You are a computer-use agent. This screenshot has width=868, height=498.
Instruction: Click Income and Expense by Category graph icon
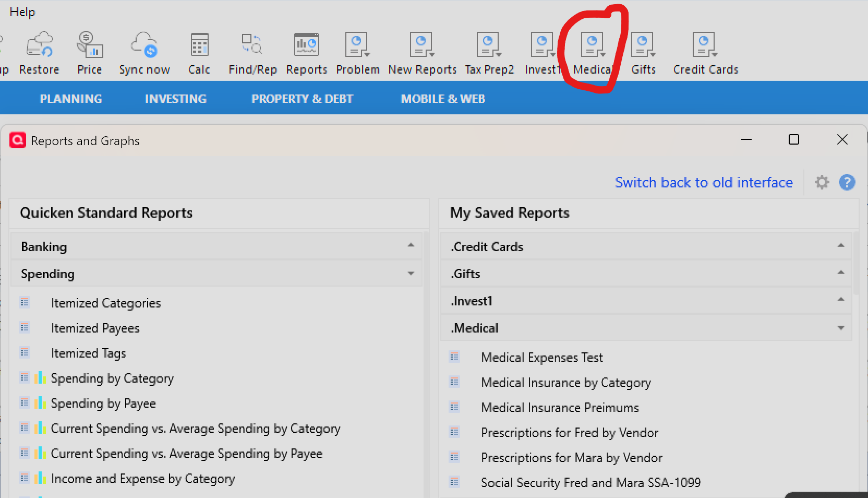(40, 478)
